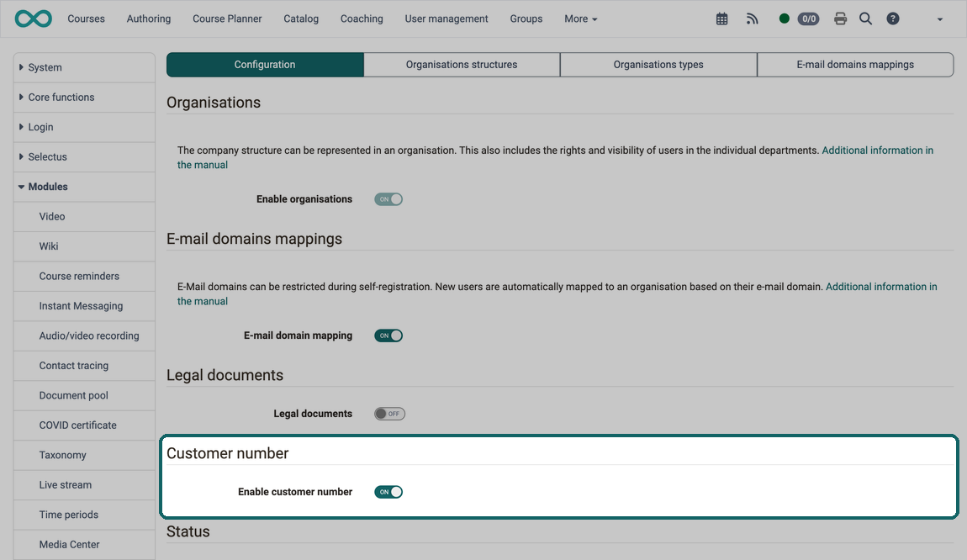Open the RSS feed subscriptions icon
967x560 pixels.
pos(752,19)
